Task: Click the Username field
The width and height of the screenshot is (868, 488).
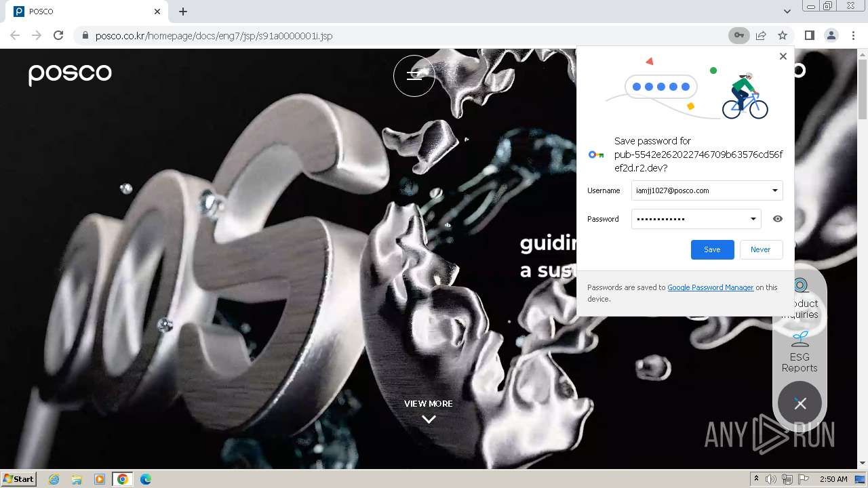Action: tap(707, 190)
